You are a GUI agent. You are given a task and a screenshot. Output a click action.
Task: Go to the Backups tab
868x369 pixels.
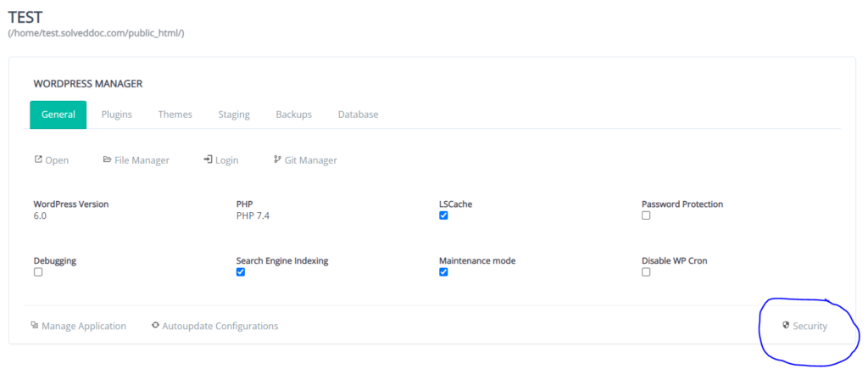click(x=294, y=115)
